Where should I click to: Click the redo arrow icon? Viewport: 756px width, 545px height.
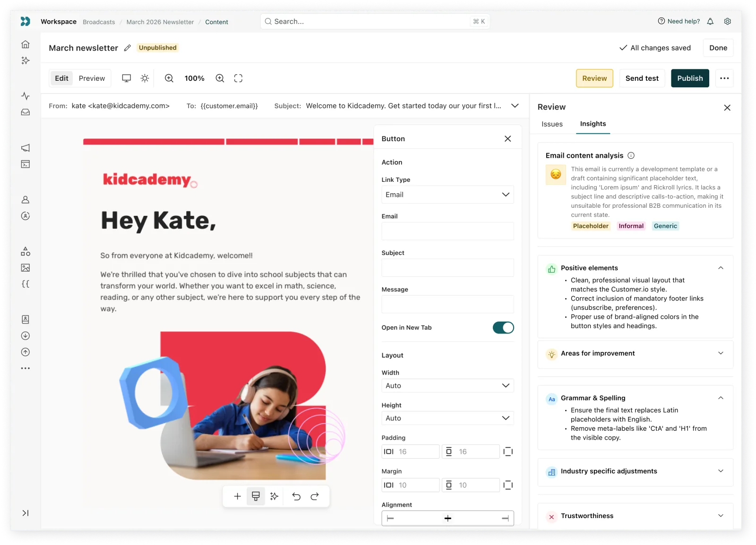[x=315, y=496]
